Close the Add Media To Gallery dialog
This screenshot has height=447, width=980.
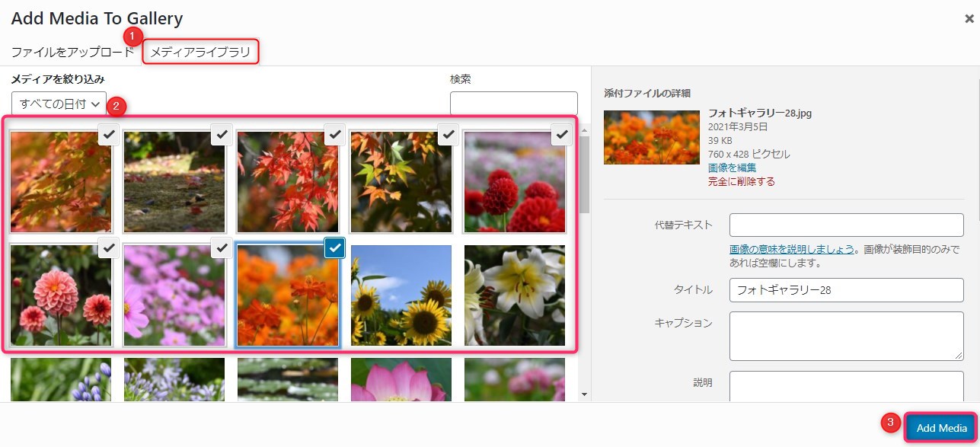[969, 18]
